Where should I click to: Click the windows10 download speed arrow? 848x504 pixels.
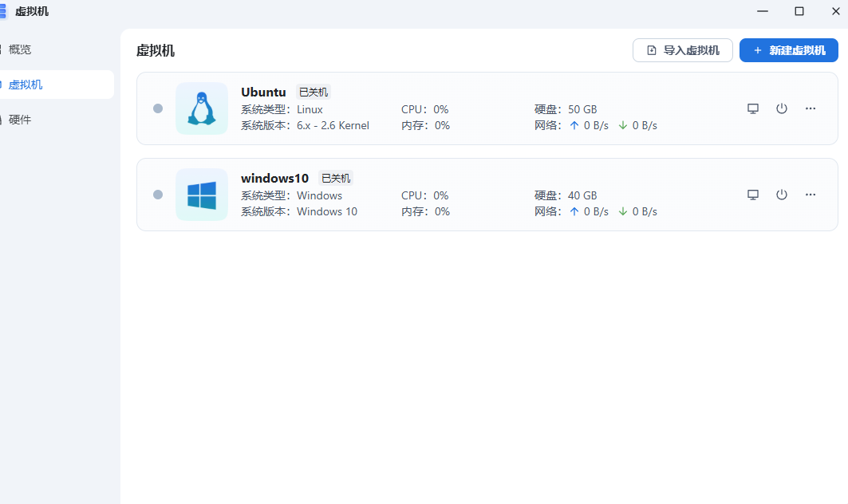[623, 211]
